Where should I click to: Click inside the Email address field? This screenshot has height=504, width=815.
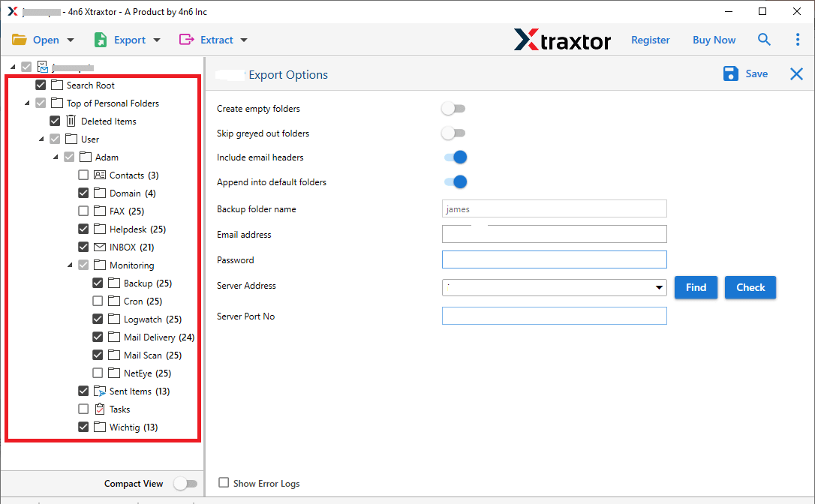click(x=554, y=234)
